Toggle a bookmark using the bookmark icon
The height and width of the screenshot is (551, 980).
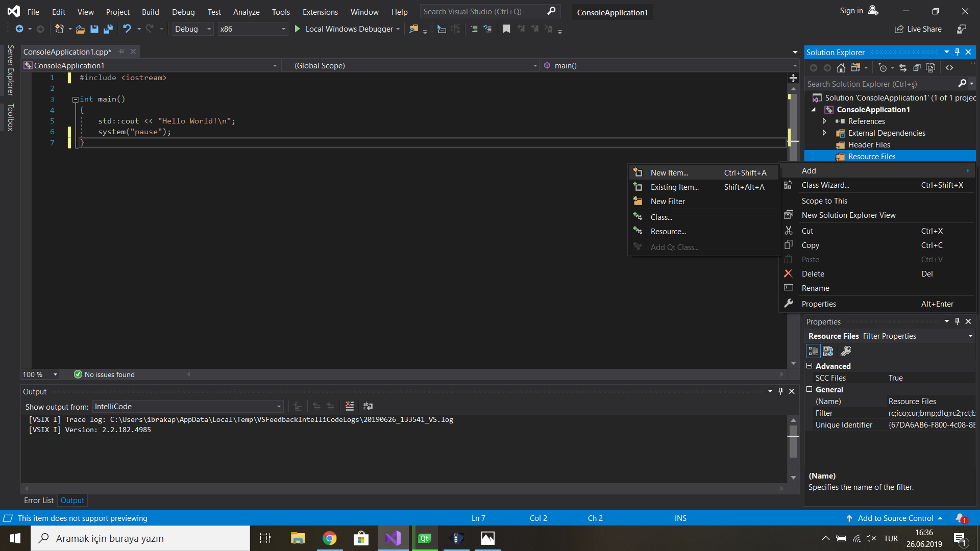[x=506, y=29]
